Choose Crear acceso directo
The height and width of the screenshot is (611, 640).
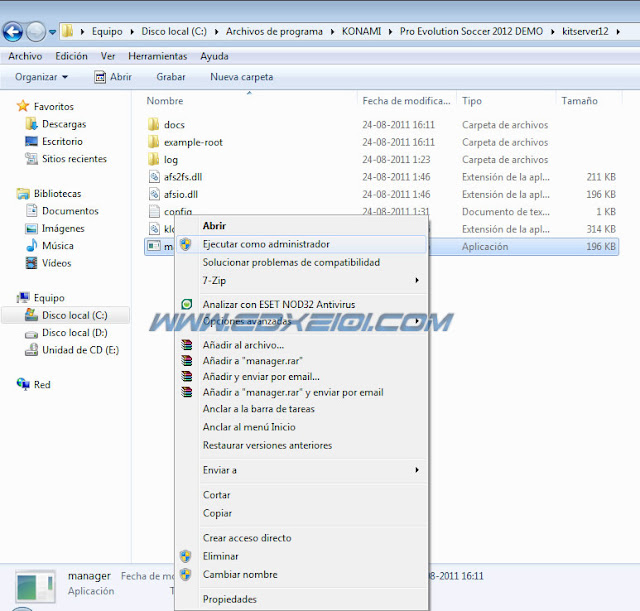tap(301, 538)
